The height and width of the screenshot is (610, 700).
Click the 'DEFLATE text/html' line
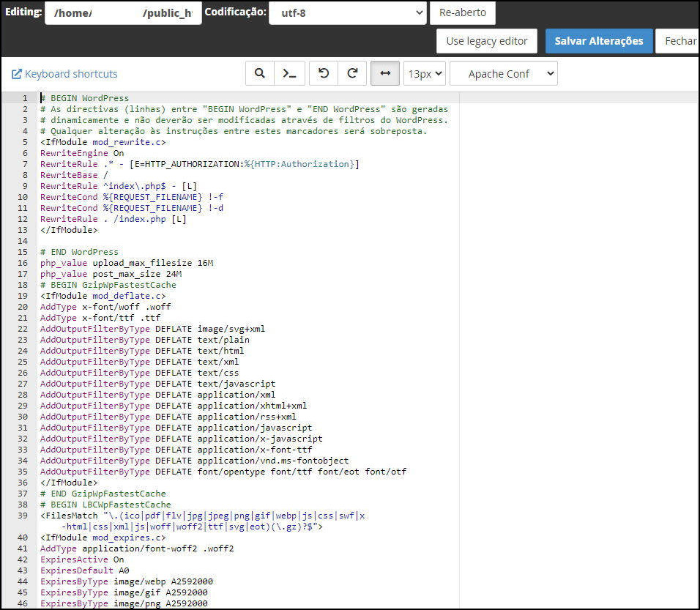click(142, 351)
